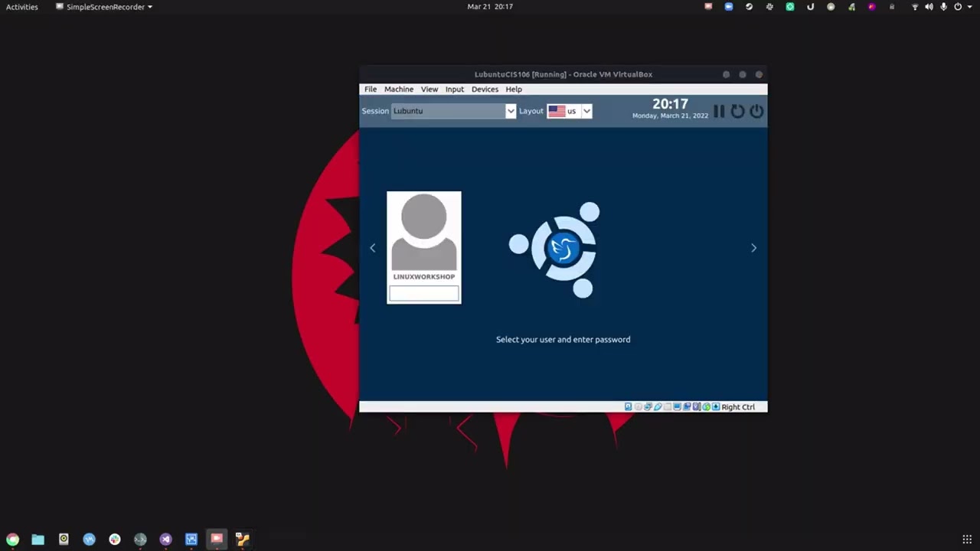The height and width of the screenshot is (551, 980).
Task: Open the VirtualBox Machine menu
Action: (x=399, y=90)
